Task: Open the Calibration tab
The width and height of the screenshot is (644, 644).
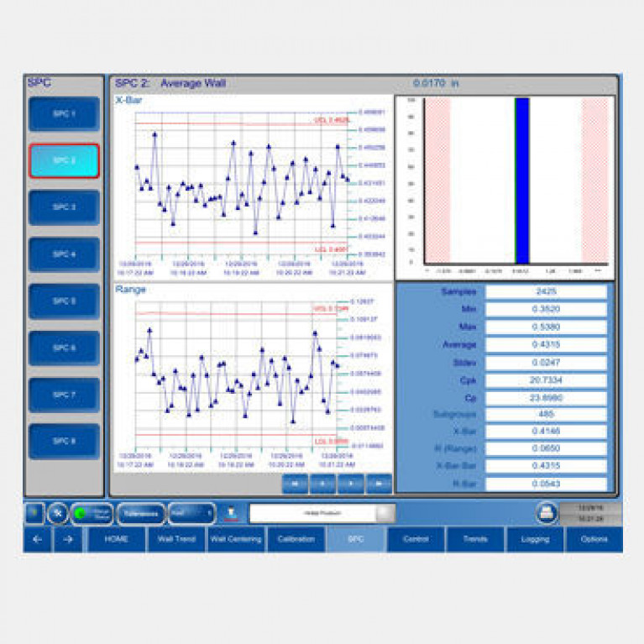Action: coord(296,540)
